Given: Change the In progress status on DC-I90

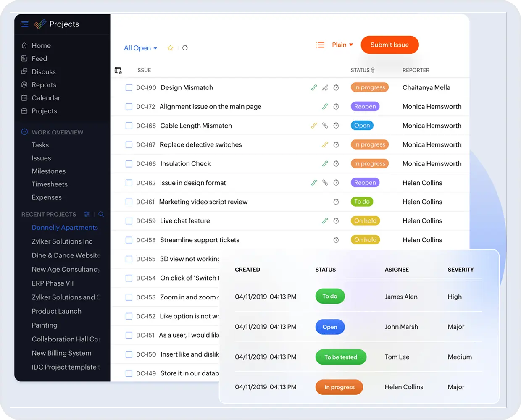Looking at the screenshot, I should [x=370, y=87].
